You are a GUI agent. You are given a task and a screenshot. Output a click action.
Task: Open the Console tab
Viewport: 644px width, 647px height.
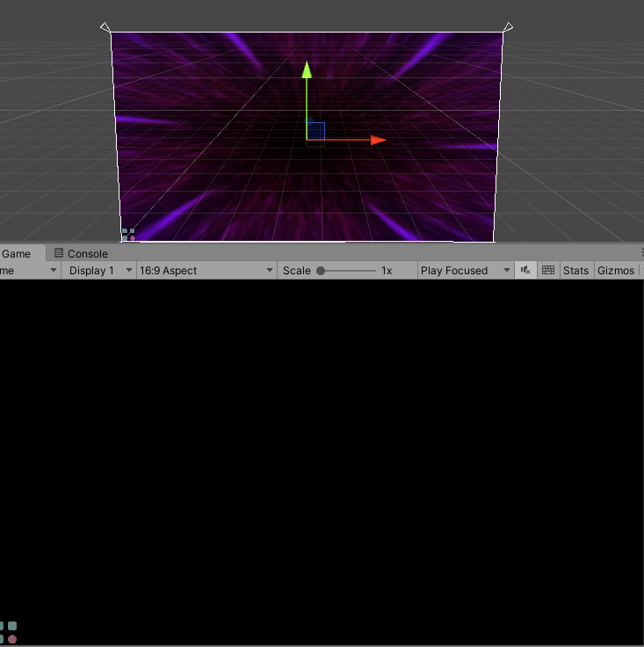click(x=81, y=253)
